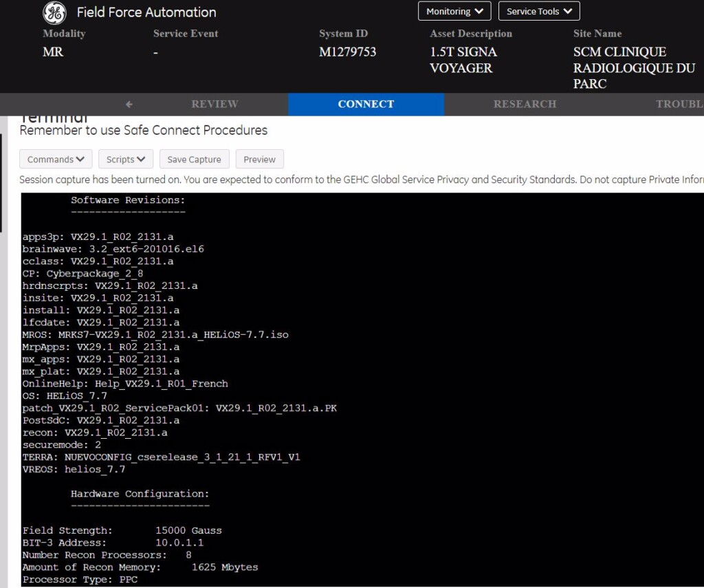Select the CONNECT tab
The height and width of the screenshot is (588, 704).
(x=366, y=105)
